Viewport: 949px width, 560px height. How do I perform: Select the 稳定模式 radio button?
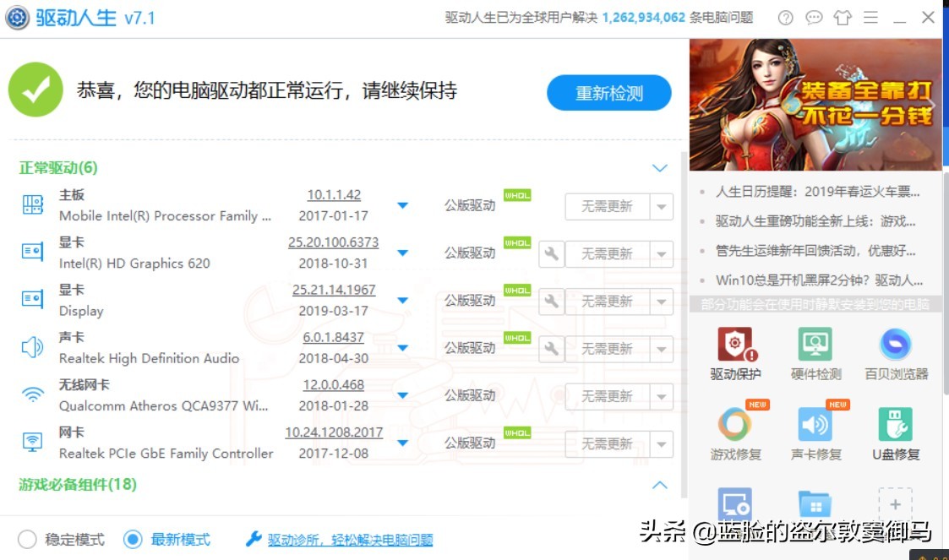[x=26, y=539]
